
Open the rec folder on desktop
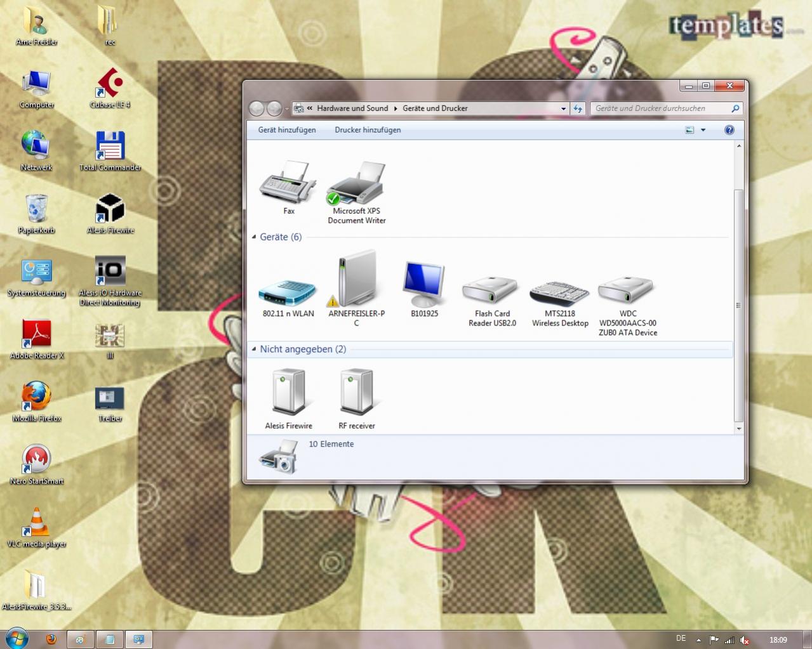[109, 25]
